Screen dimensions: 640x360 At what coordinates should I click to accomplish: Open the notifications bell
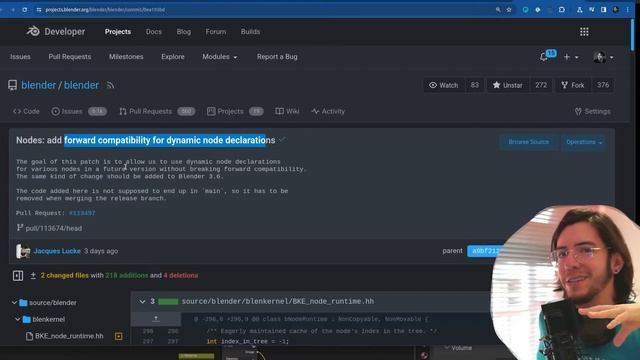click(543, 57)
